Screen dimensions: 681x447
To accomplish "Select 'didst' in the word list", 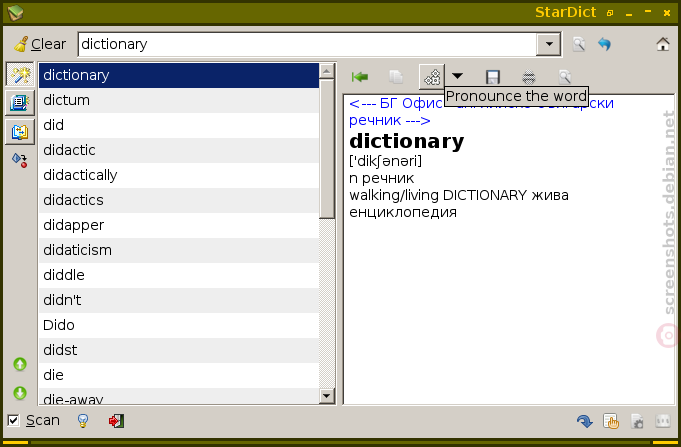I will pyautogui.click(x=179, y=350).
